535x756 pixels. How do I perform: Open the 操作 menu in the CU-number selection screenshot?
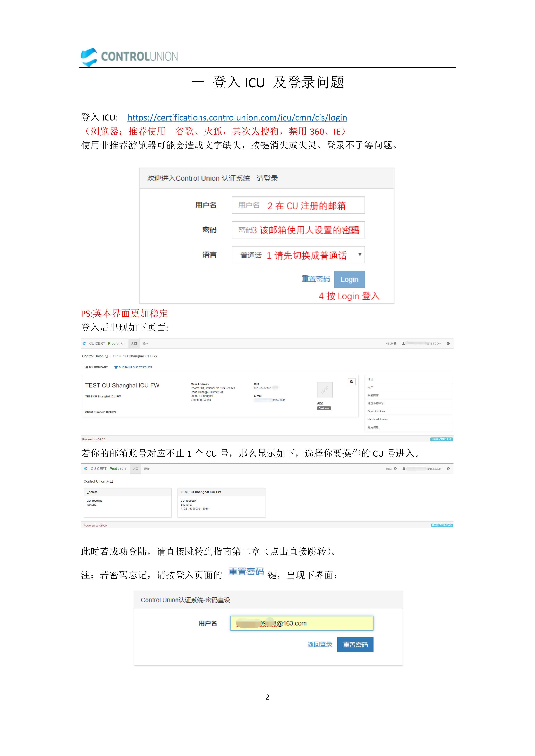[x=147, y=469]
